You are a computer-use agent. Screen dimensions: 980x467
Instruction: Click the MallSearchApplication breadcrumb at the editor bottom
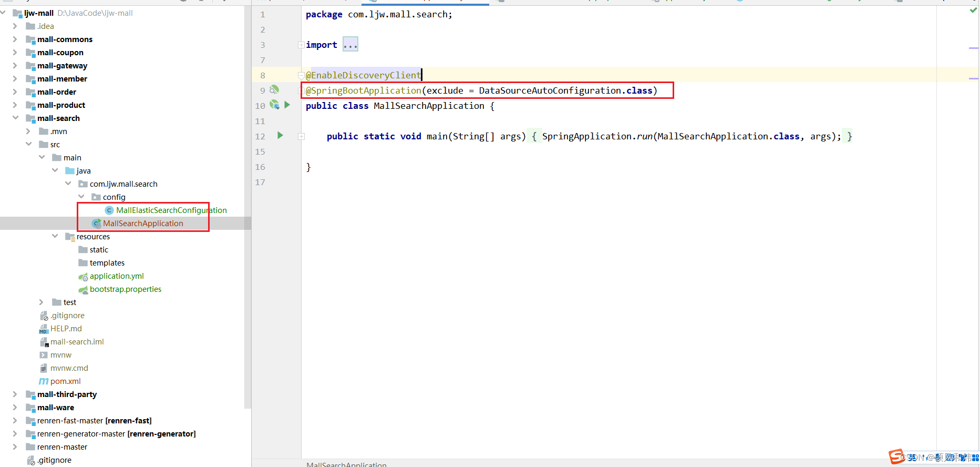coord(346,464)
